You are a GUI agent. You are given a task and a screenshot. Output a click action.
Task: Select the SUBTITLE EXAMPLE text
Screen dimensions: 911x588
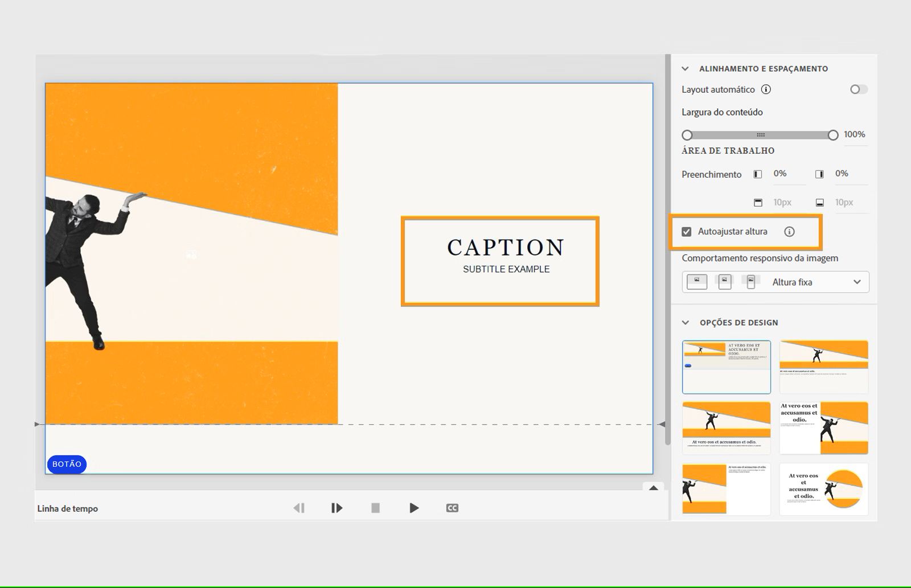(506, 269)
